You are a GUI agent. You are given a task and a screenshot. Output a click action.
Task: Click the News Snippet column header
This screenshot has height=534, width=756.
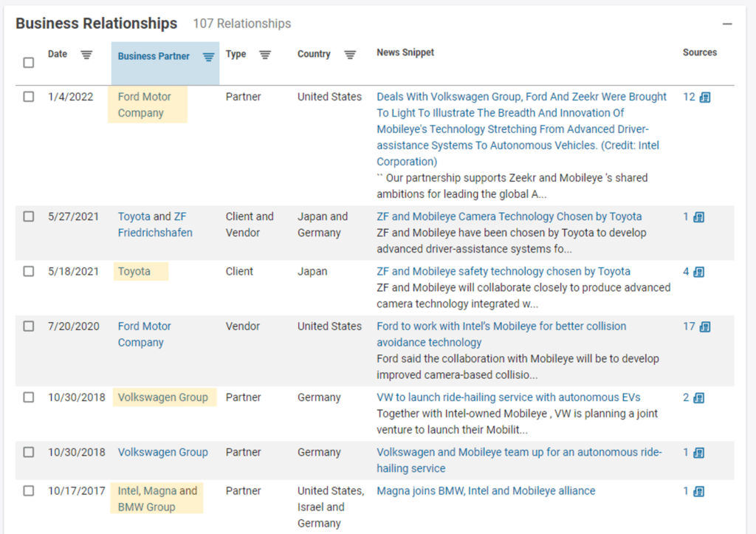(x=405, y=52)
